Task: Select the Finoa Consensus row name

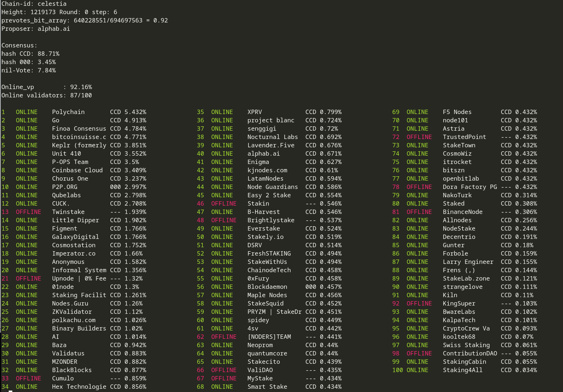Action: click(79, 128)
